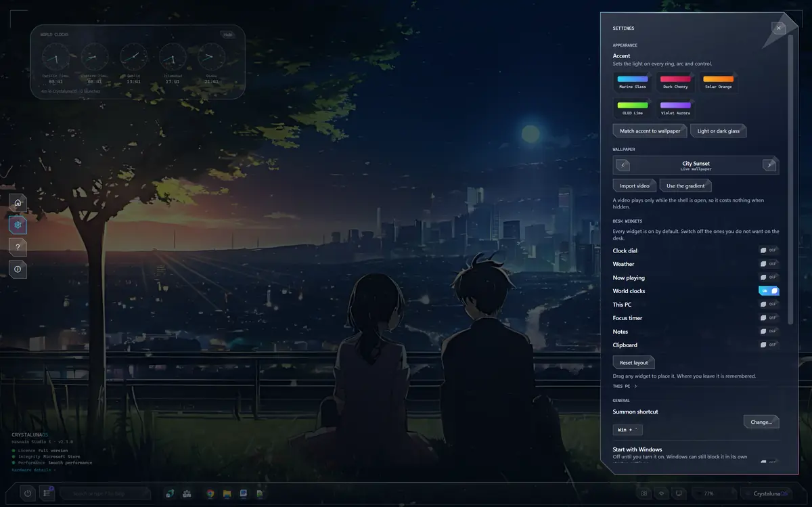The image size is (812, 507).
Task: Open the Help question mark sidebar icon
Action: 18,247
